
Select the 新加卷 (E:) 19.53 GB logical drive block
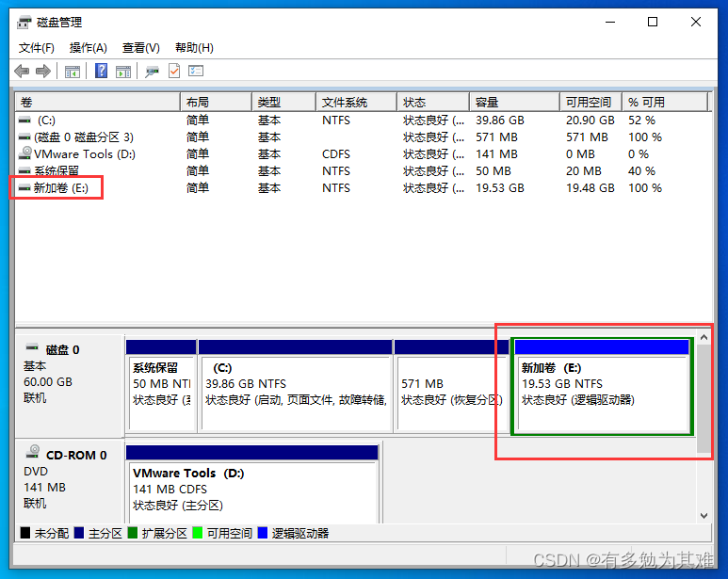[x=602, y=386]
